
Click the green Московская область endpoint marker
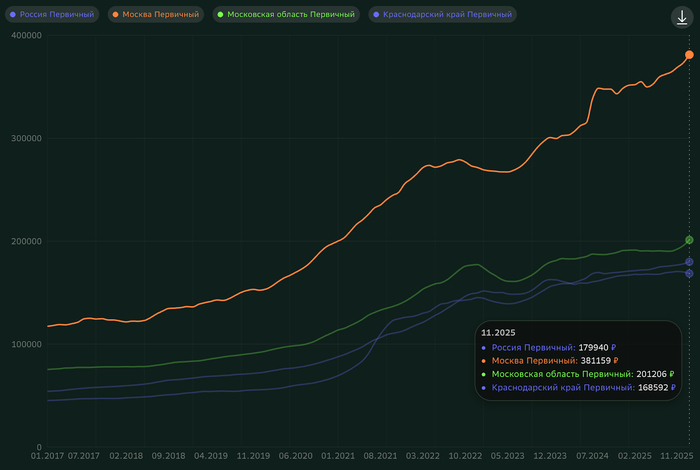point(689,240)
